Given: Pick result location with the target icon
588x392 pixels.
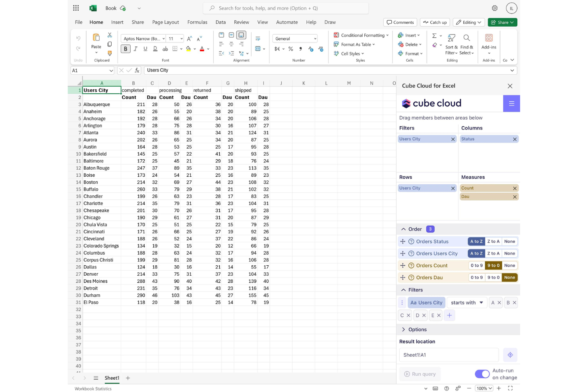Looking at the screenshot, I should click(510, 355).
